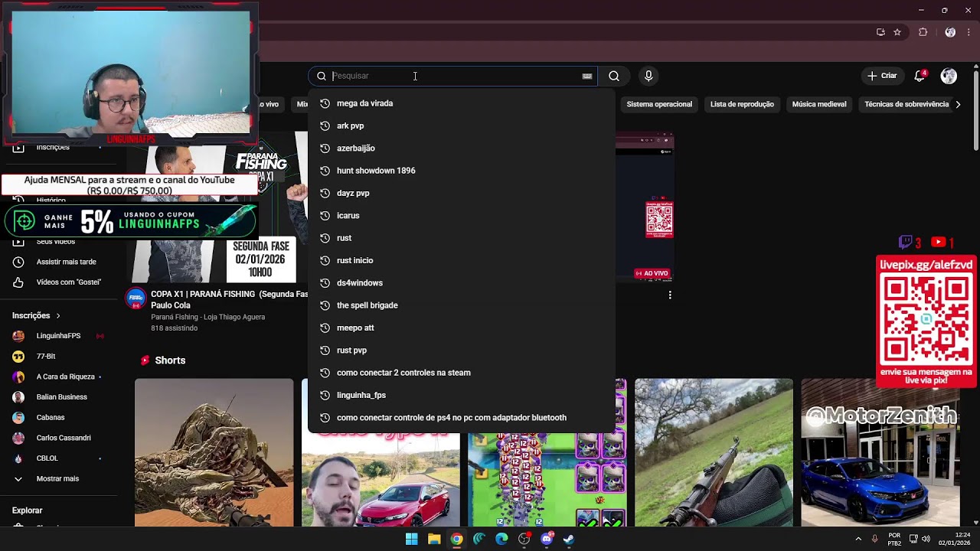
Task: Open the POR PTB2 keyboard language switcher
Action: pos(894,539)
